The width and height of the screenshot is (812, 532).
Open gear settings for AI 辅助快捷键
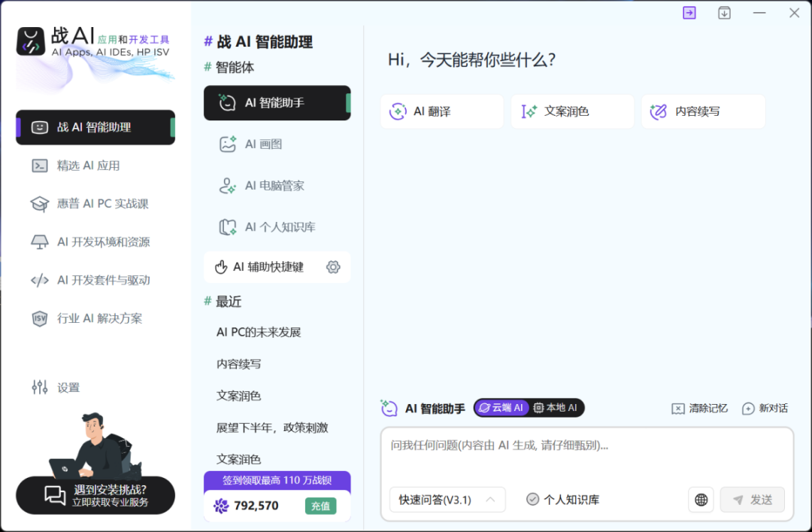click(333, 267)
